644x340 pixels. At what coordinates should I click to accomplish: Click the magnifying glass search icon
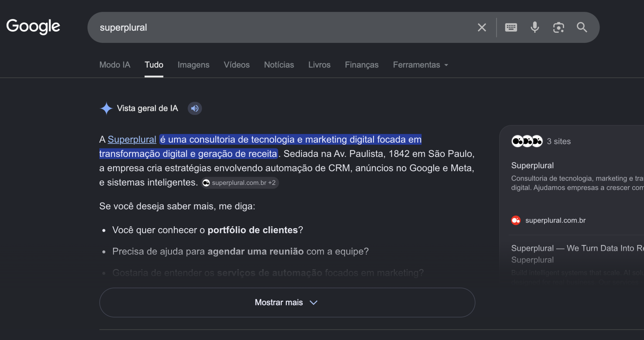[x=582, y=27]
